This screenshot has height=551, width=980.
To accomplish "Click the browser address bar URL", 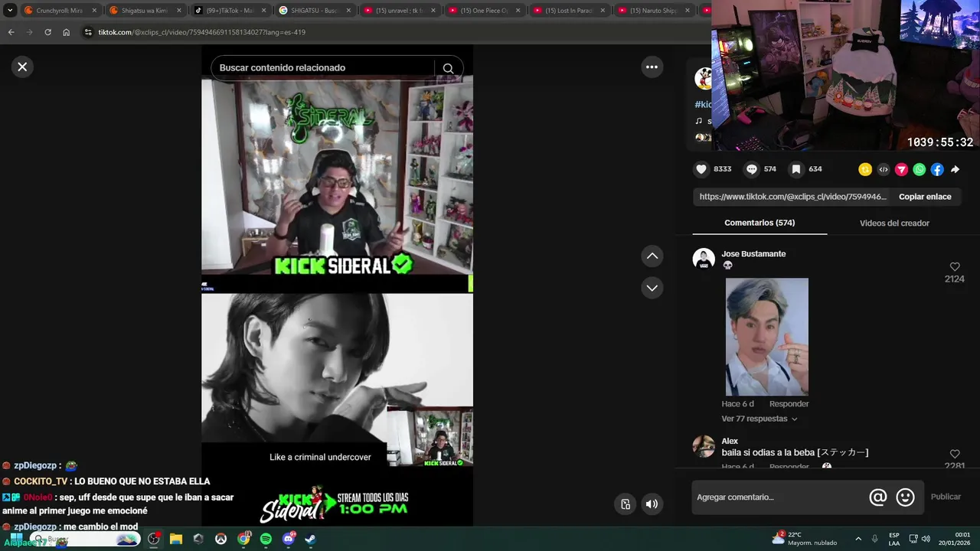I will 202,32.
